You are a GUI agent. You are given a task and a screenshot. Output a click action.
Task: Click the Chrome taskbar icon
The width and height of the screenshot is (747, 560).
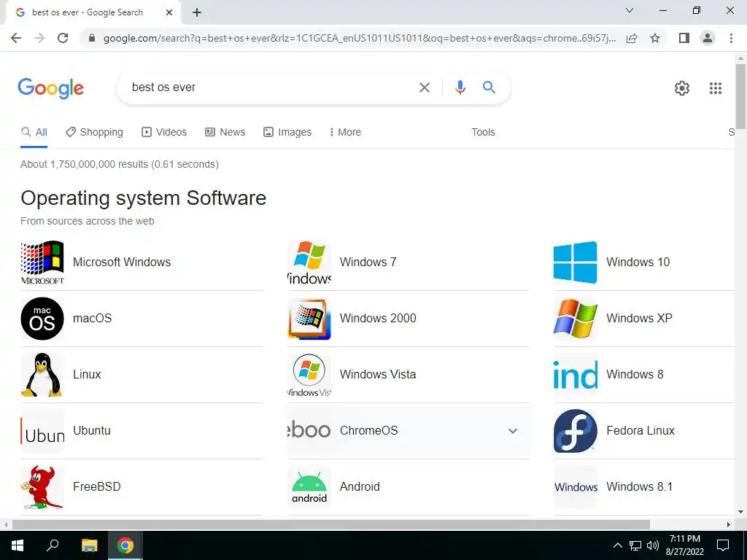[125, 545]
